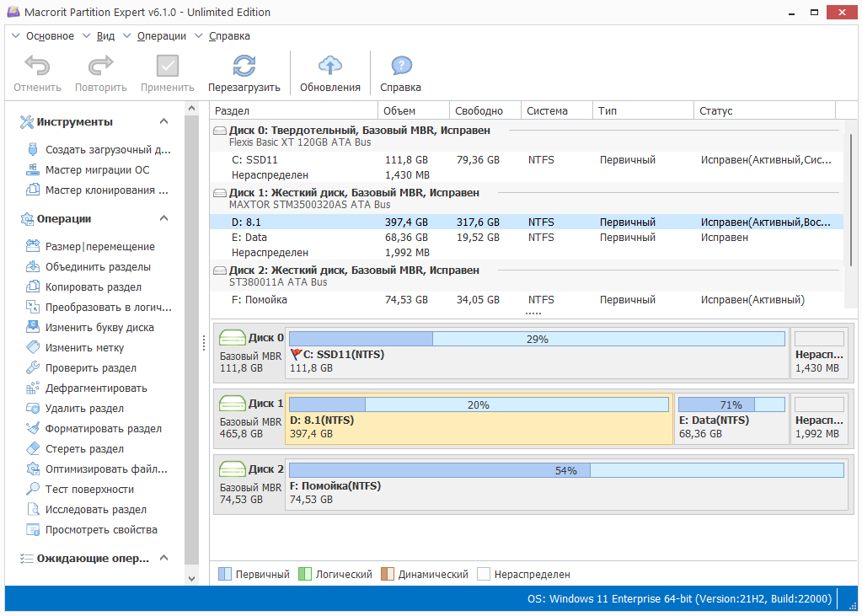Click the Undo (Отменить) toolbar icon
Viewport: 862px width, 616px height.
pos(37,66)
